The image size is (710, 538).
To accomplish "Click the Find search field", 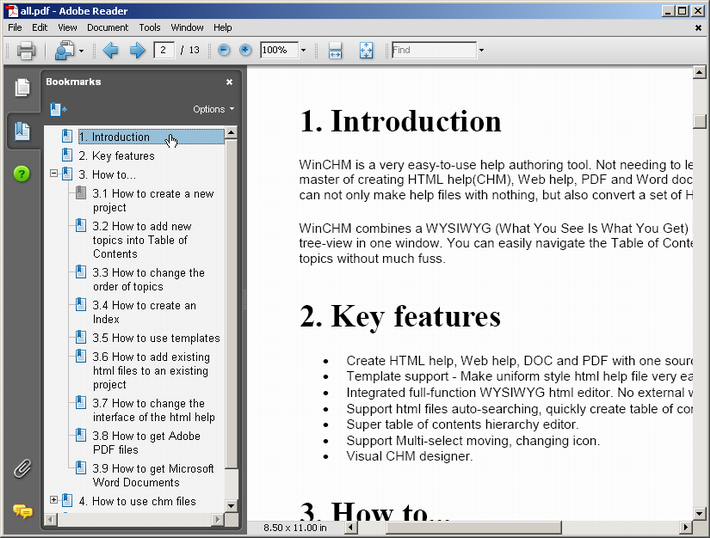I will point(432,50).
